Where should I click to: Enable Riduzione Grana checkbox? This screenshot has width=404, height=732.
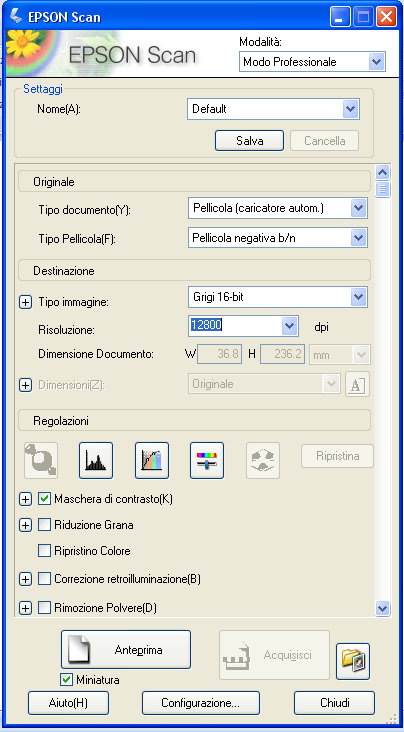(44, 525)
